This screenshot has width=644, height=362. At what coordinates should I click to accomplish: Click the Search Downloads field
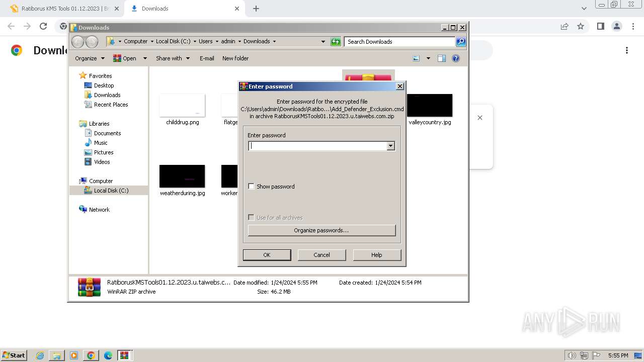(x=400, y=42)
